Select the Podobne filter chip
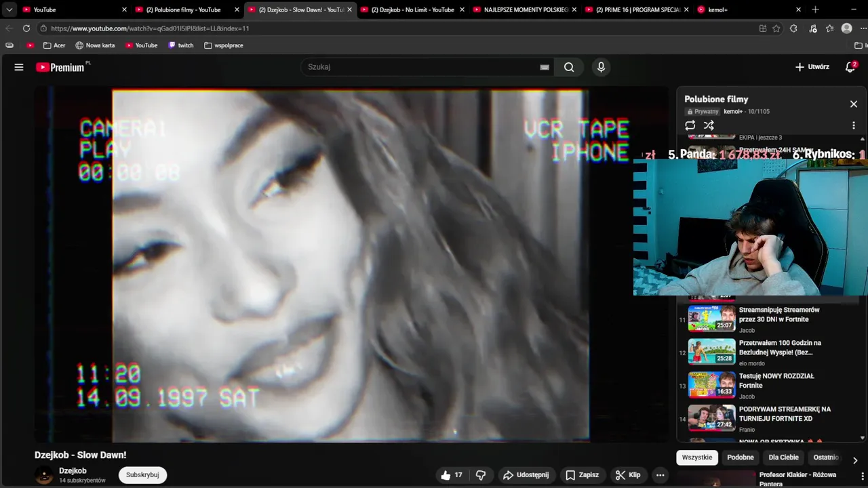The image size is (868, 488). [x=741, y=457]
